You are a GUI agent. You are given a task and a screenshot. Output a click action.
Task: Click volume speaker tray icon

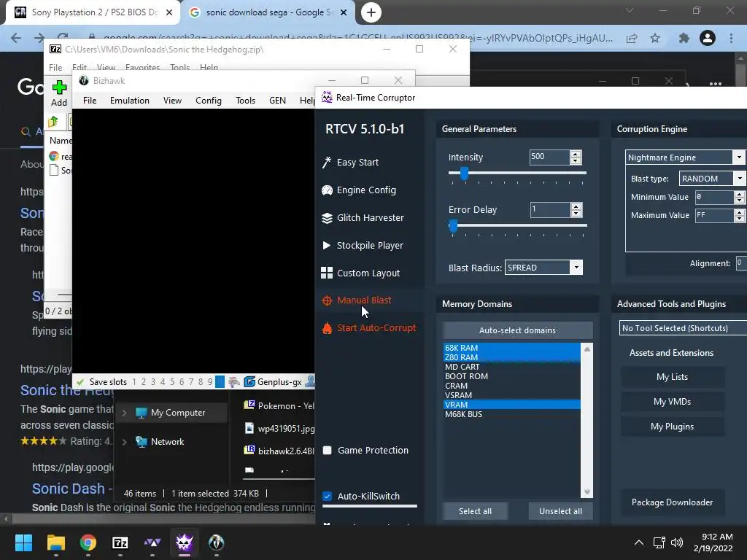tap(676, 542)
